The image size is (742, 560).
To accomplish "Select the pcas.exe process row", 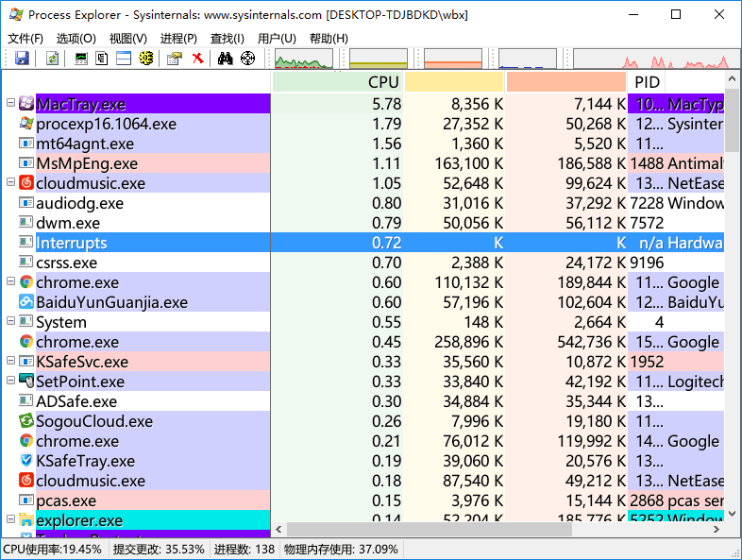I will 363,501.
